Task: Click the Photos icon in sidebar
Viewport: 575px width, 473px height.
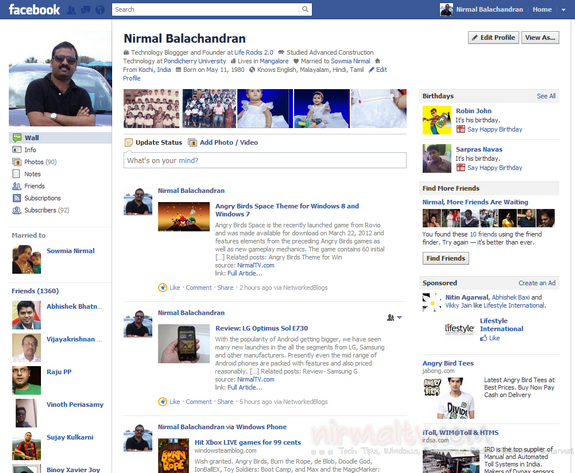Action: [17, 162]
